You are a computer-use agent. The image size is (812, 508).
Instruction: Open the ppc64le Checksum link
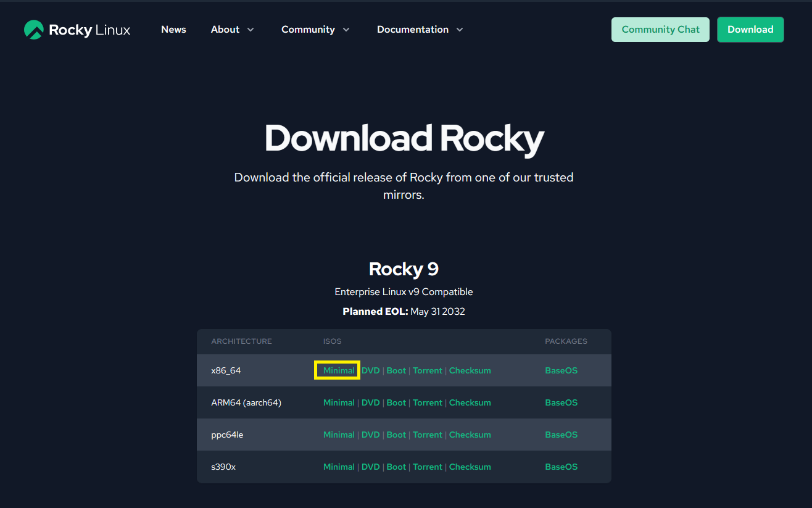click(470, 435)
